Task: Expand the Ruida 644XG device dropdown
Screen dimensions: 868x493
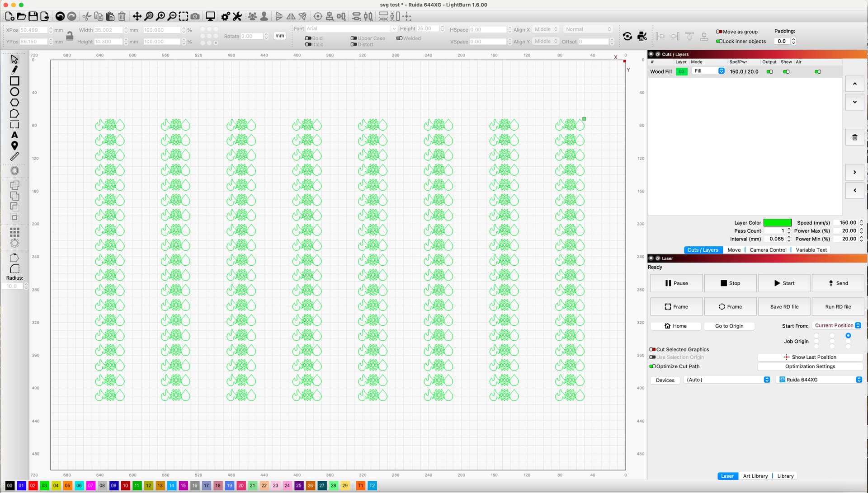Action: point(820,380)
